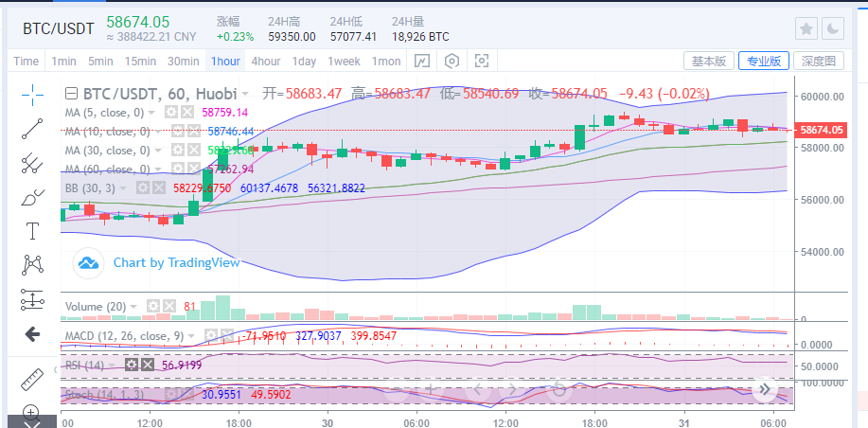Switch to 1min interval

(x=63, y=61)
